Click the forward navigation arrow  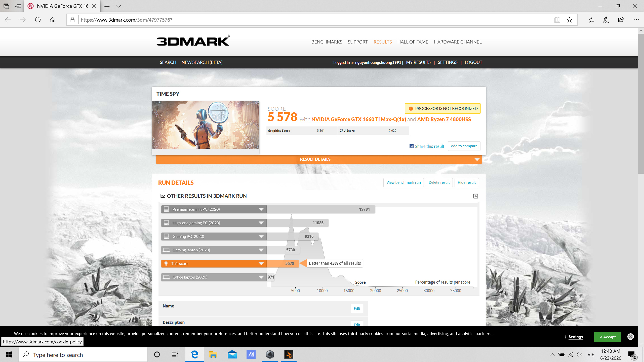23,20
